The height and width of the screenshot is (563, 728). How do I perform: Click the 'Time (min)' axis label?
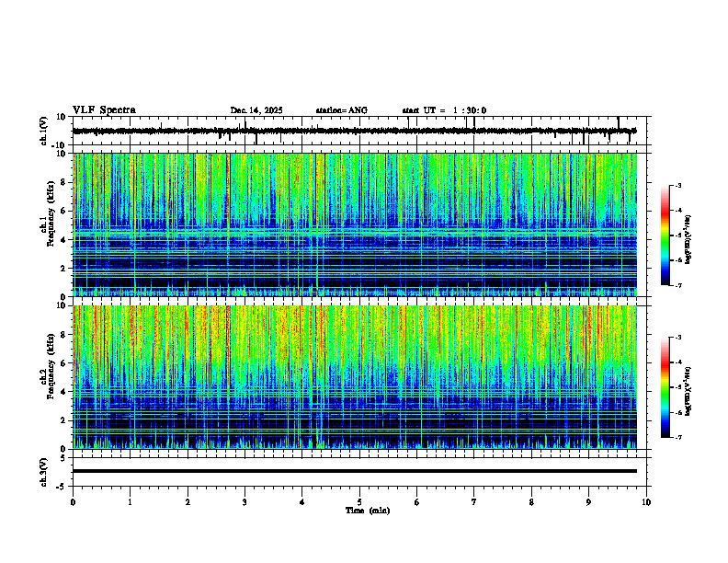[x=368, y=511]
